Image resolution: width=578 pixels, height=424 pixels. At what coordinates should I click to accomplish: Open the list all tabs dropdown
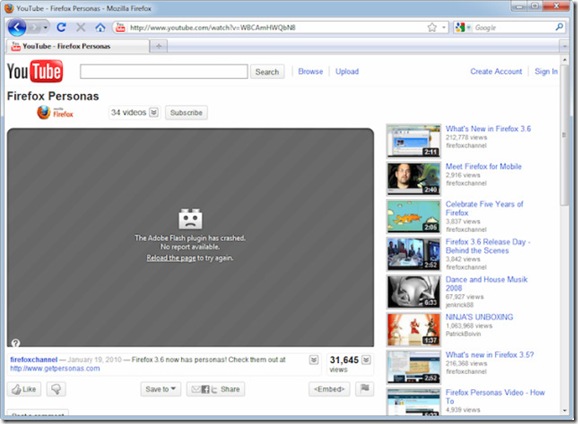[x=564, y=46]
